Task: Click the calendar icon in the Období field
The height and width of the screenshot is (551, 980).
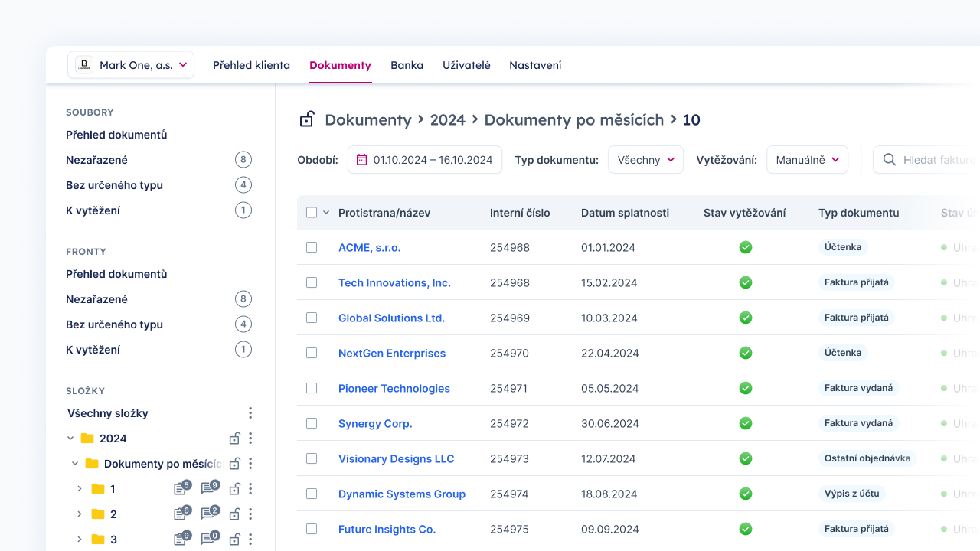Action: click(362, 160)
